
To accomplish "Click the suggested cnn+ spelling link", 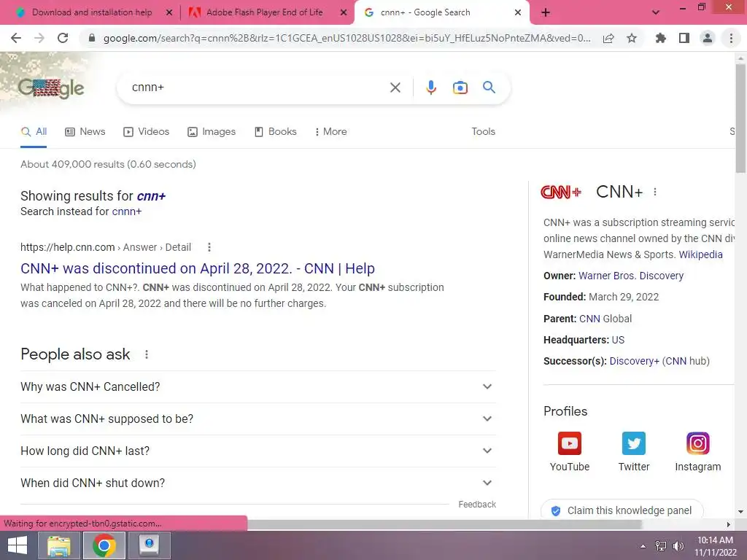I will tap(151, 196).
